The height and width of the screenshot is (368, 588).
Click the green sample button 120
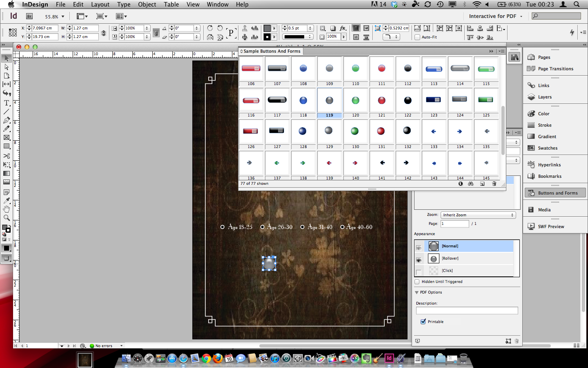[356, 101]
